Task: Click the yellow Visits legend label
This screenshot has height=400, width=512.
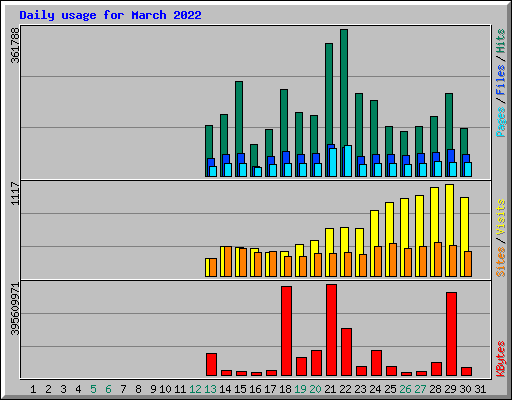Action: (500, 218)
